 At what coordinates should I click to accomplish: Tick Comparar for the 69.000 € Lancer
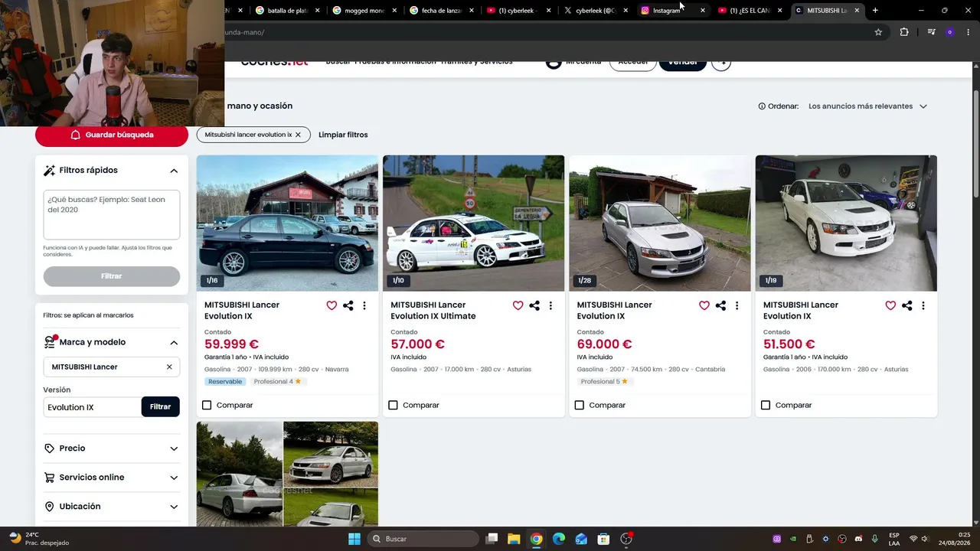point(580,405)
